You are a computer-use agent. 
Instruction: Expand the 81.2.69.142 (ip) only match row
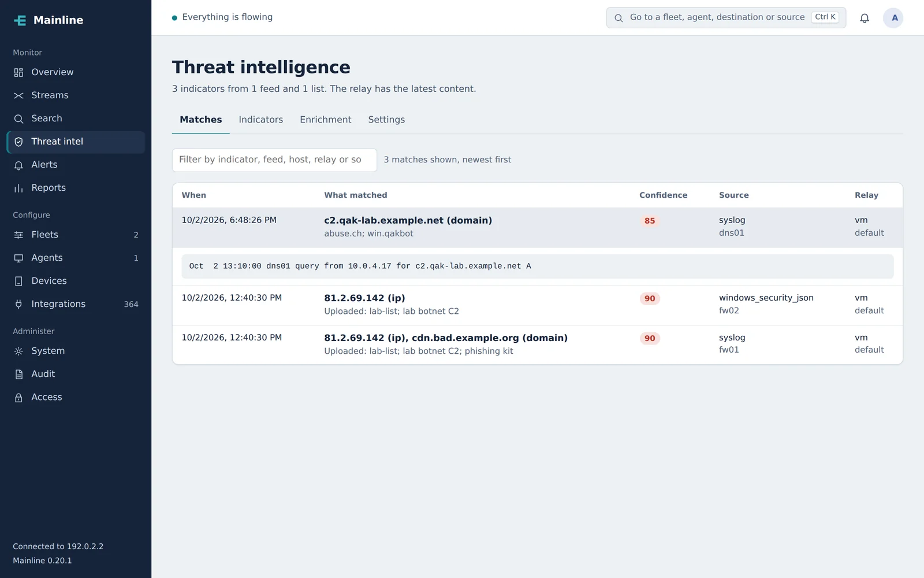[537, 305]
